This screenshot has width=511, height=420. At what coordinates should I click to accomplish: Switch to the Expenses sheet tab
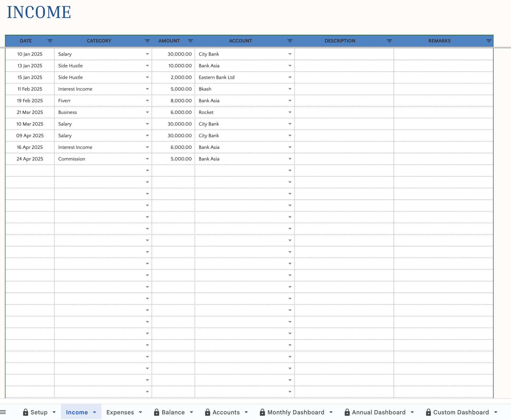coord(120,412)
